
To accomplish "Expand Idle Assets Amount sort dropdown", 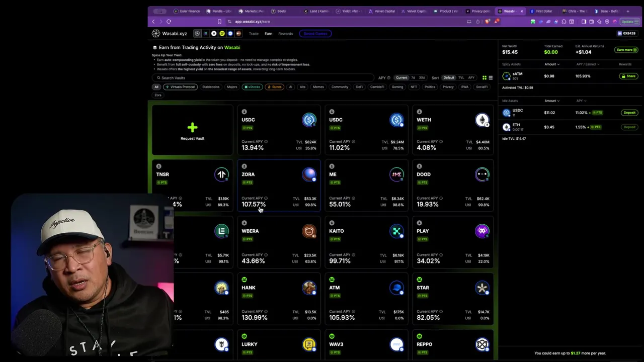I will click(552, 101).
